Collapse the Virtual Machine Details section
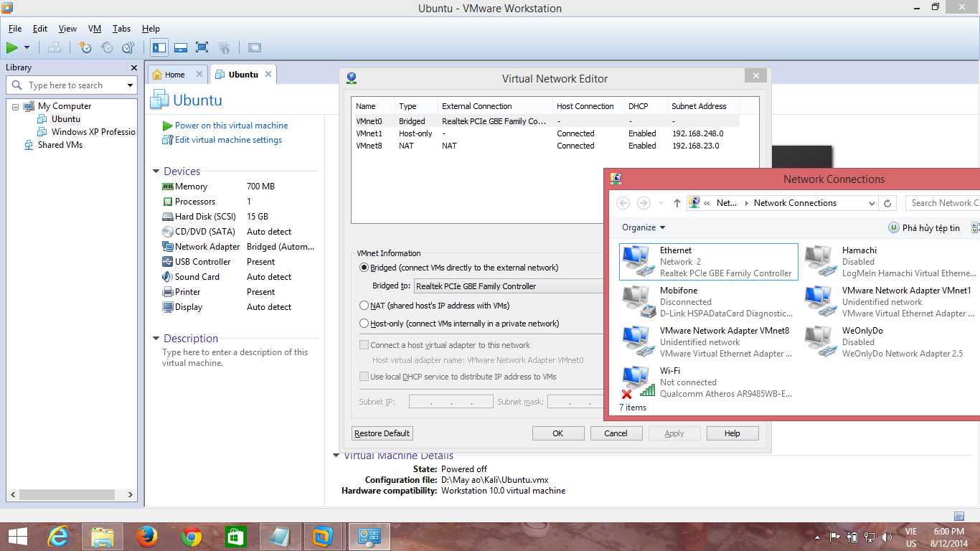 pyautogui.click(x=336, y=456)
